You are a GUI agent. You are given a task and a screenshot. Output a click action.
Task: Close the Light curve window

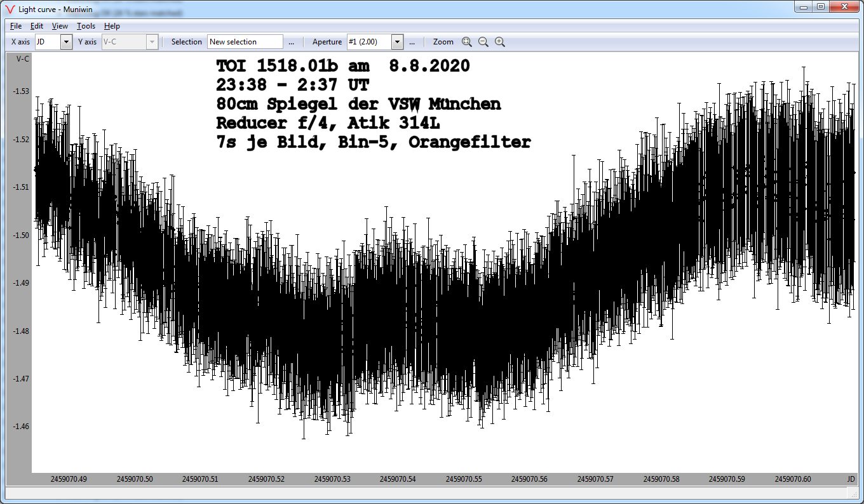tap(845, 6)
